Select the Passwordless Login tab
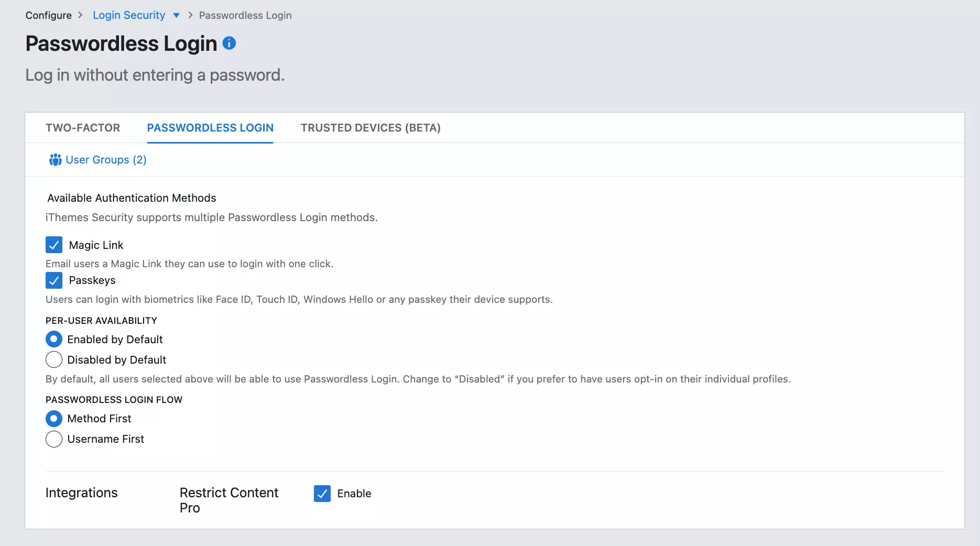 click(210, 128)
